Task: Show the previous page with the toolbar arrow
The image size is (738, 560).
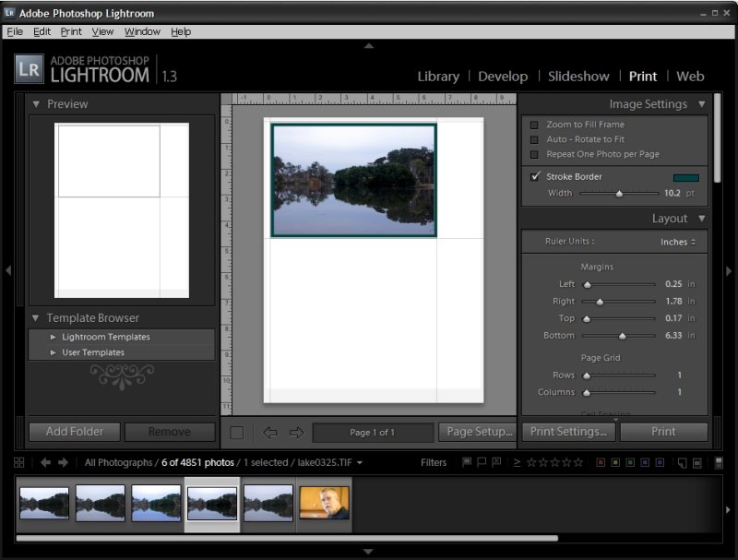Action: pyautogui.click(x=269, y=433)
